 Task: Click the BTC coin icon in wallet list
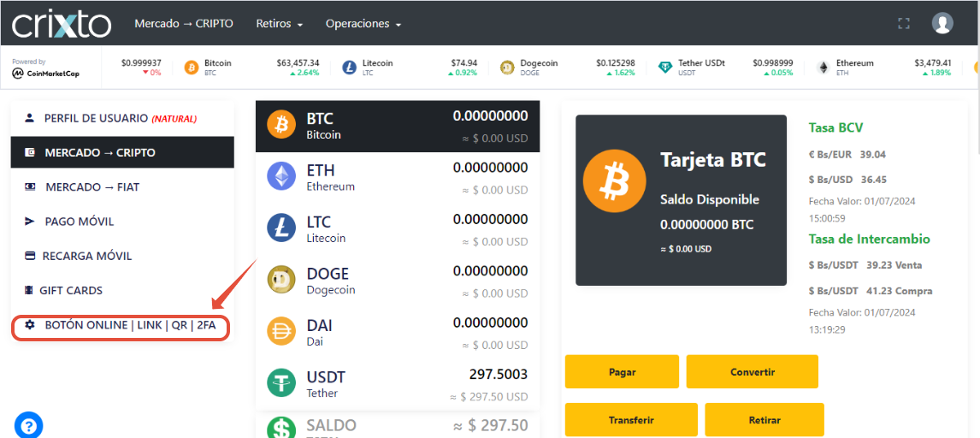pyautogui.click(x=281, y=124)
